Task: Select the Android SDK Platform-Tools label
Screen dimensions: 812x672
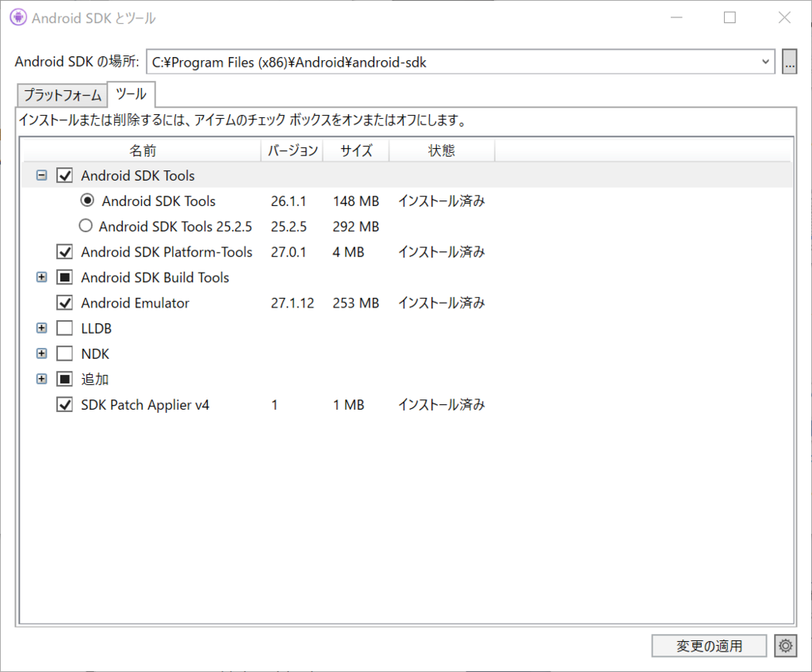Action: tap(167, 252)
